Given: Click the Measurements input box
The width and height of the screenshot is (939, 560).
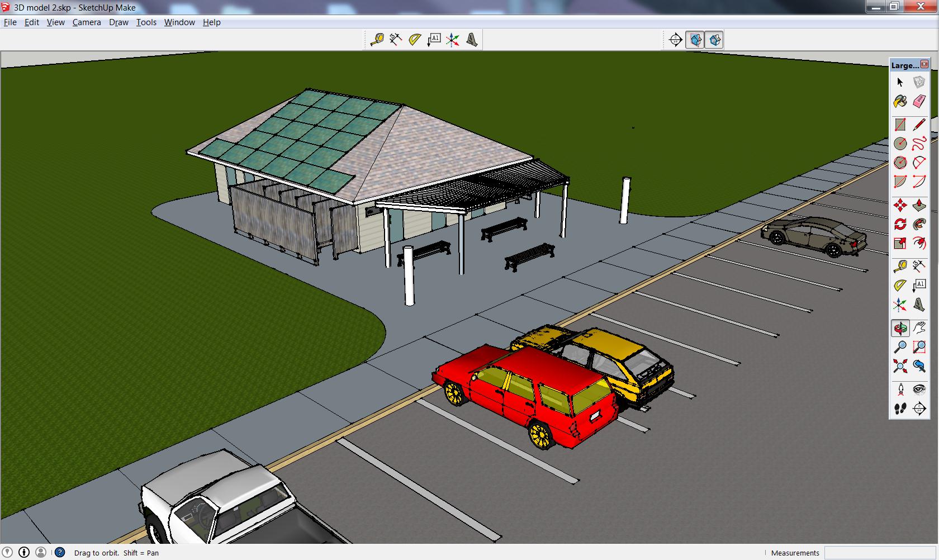Looking at the screenshot, I should click(x=880, y=553).
